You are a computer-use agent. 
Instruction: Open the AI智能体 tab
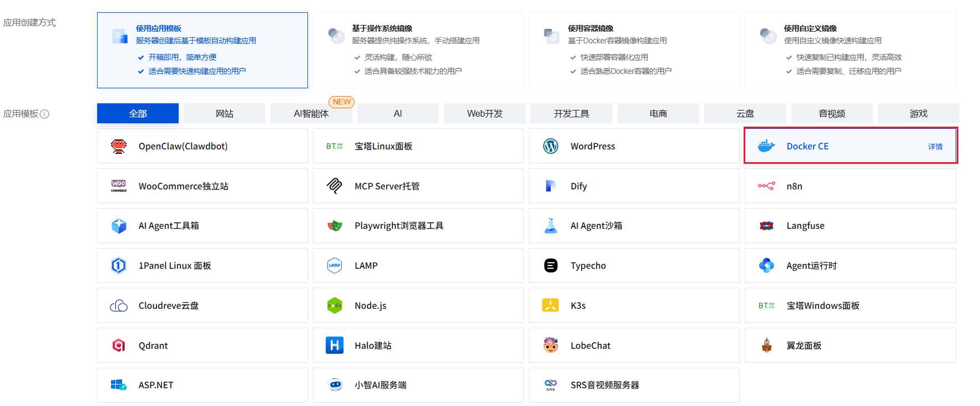pos(311,113)
